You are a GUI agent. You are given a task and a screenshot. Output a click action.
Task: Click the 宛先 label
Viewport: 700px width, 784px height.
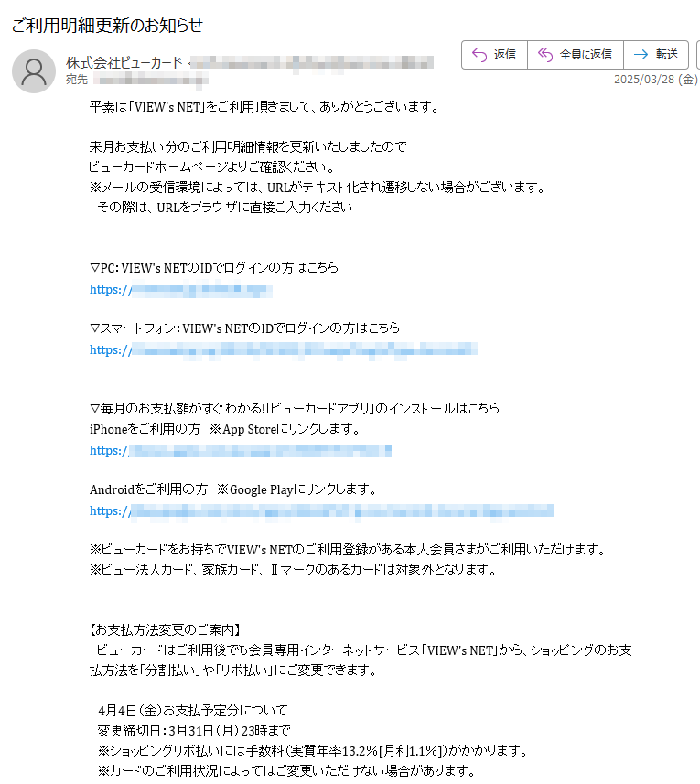point(77,79)
